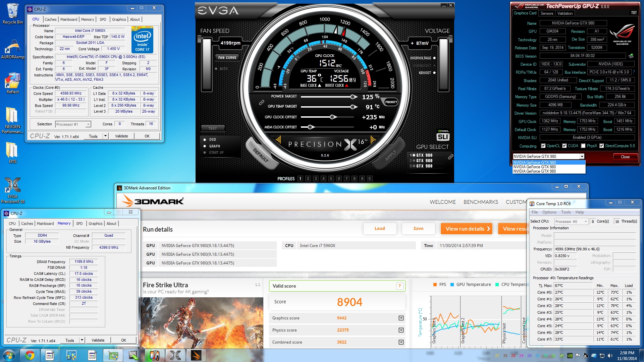
Task: Open GPU-Z graphics card dropdown
Action: 582,157
